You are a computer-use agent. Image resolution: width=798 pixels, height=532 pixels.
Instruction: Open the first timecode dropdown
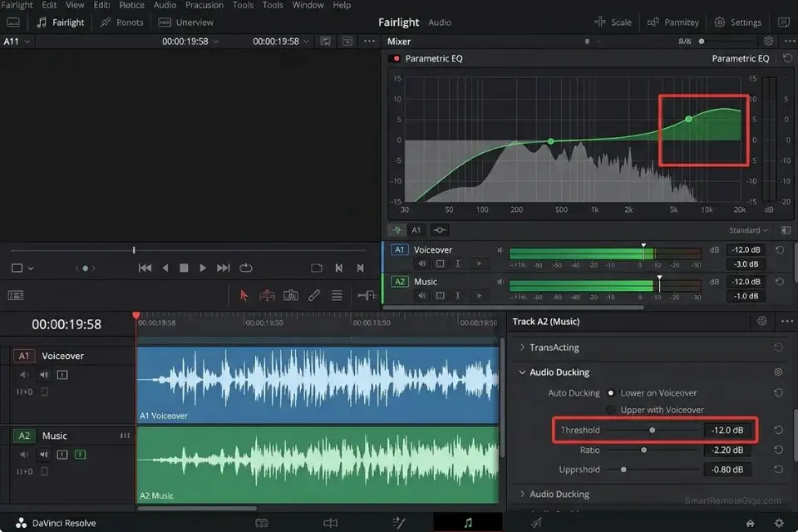click(x=216, y=42)
